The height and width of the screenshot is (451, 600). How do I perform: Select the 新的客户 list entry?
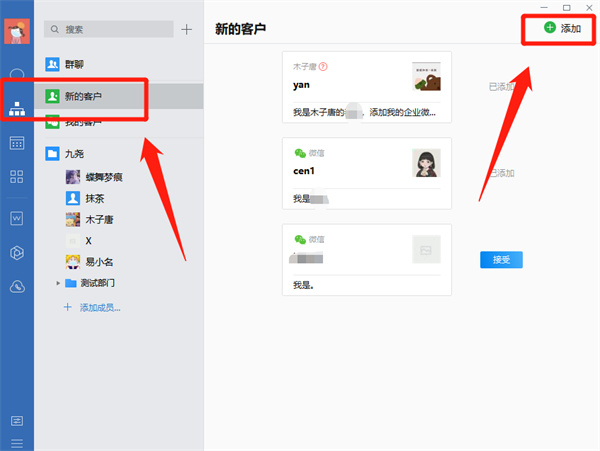(x=119, y=96)
